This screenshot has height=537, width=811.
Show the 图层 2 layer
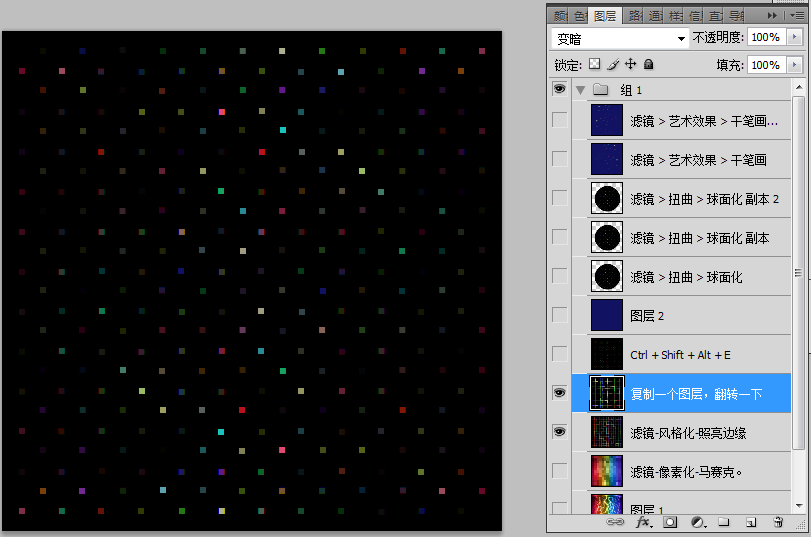tap(559, 315)
